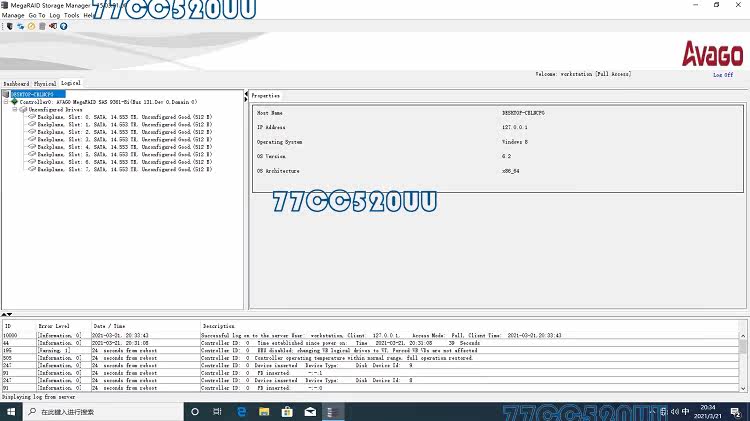
Task: Click the grey trash can toolbar icon
Action: point(42,26)
